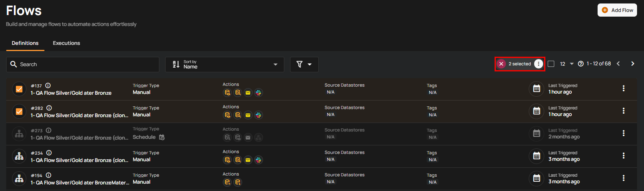Screen dimensions: 644x191
Task: Click pagination help question mark icon
Action: (581, 64)
